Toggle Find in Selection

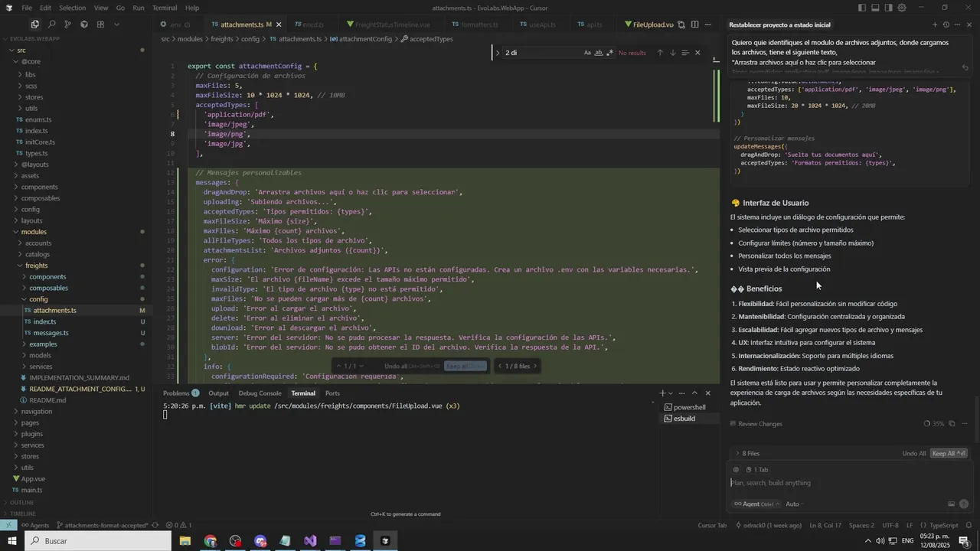685,53
